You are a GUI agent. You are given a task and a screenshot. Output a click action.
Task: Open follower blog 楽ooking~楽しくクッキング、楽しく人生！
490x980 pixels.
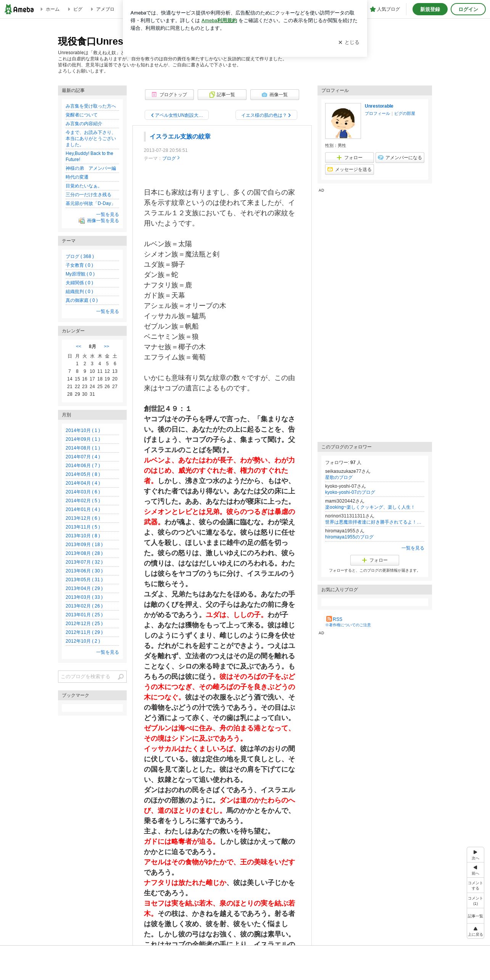tap(370, 508)
